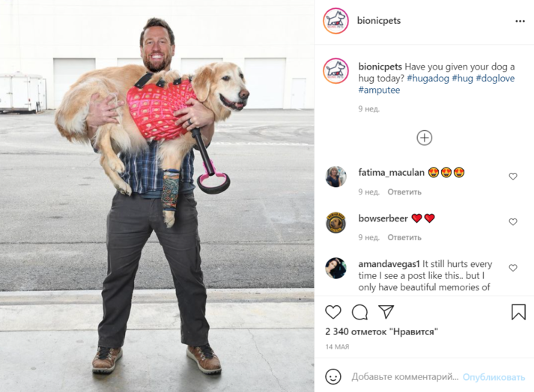
Task: Click the bionicpets header profile avatar
Action: (x=336, y=21)
